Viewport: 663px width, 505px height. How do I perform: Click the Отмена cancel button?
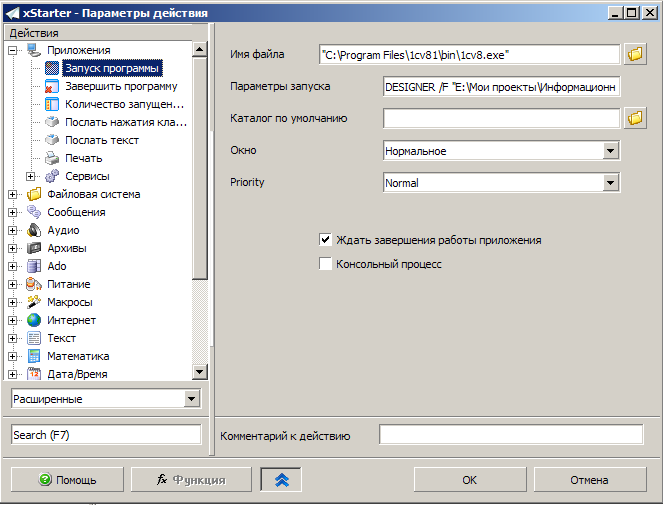590,480
